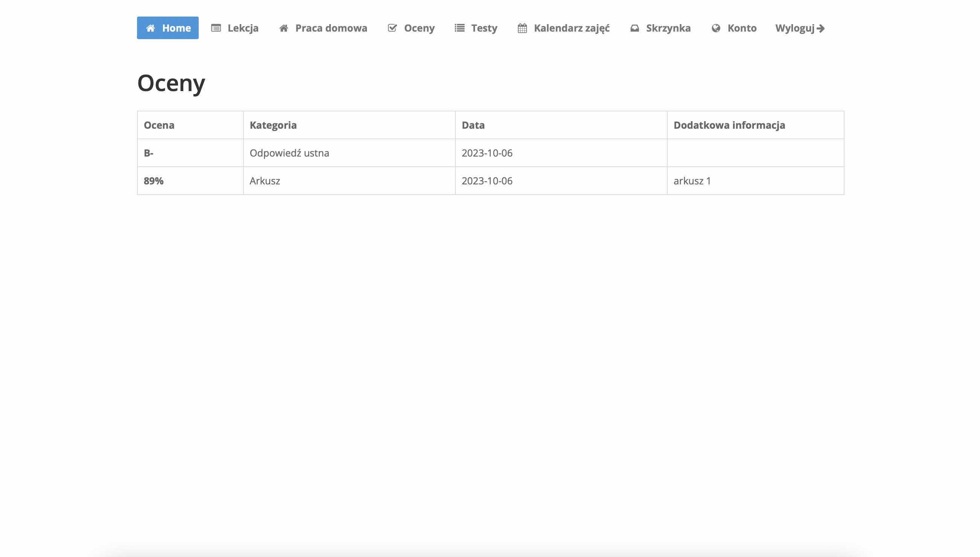Click the Kalendarz zajęć calendar icon
This screenshot has height=557, width=980.
pos(522,28)
